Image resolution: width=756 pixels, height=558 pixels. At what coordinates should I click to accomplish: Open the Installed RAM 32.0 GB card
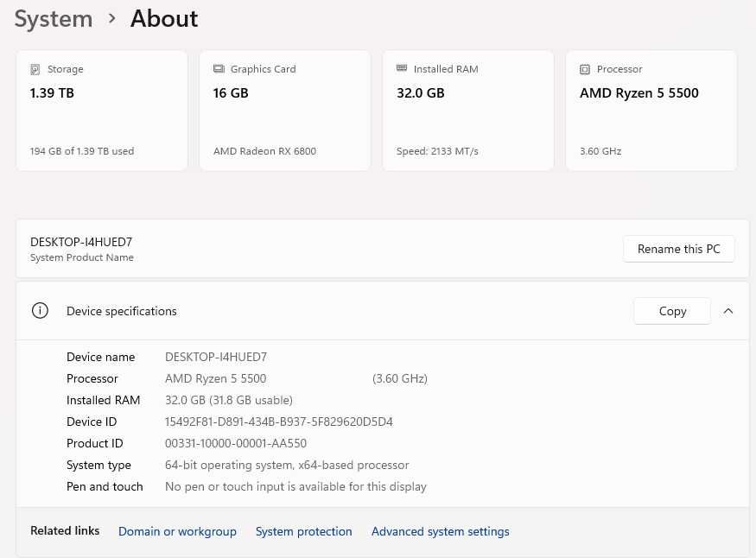tap(468, 111)
